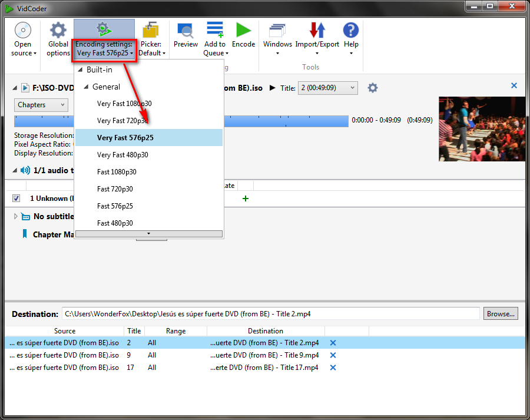This screenshot has height=420, width=530.
Task: Collapse the Built-in presets group
Action: (x=80, y=70)
